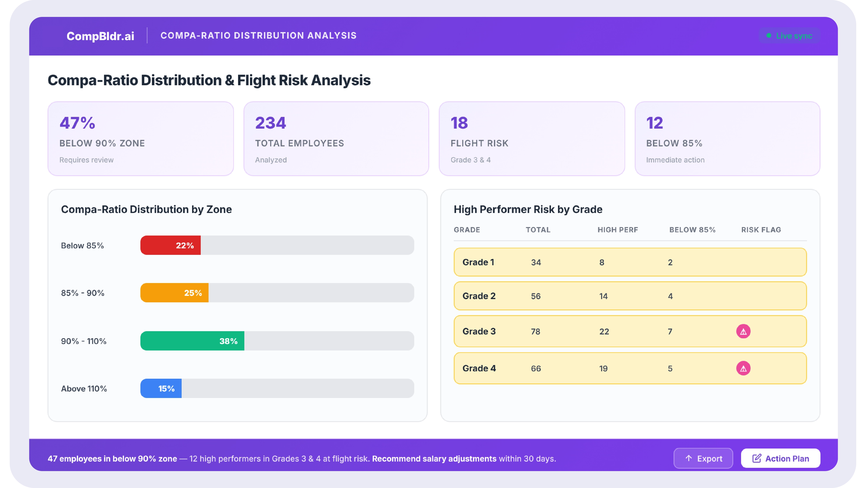The height and width of the screenshot is (488, 868).
Task: Click the Live sync status indicator
Action: [x=789, y=36]
